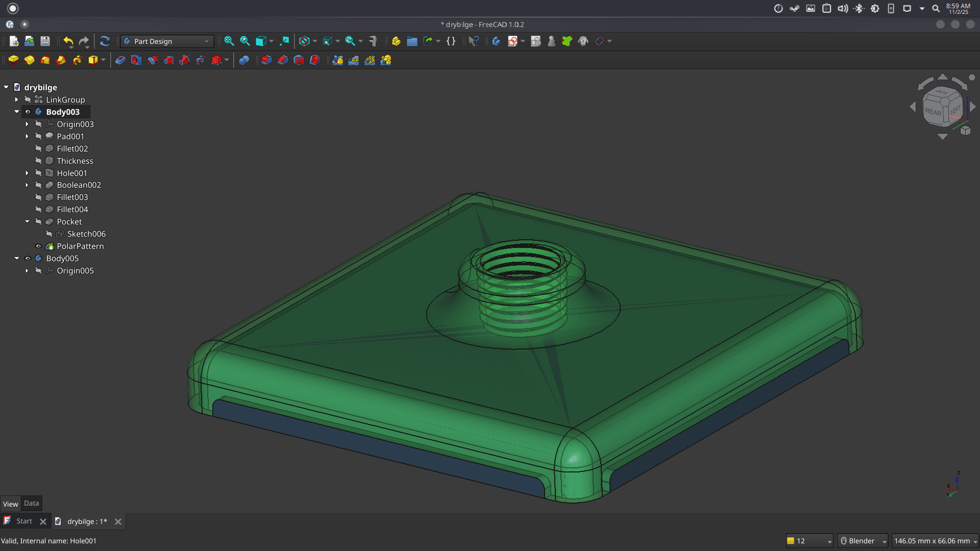Viewport: 980px width, 551px height.
Task: Click the blue refresh recompute icon
Action: pyautogui.click(x=105, y=41)
